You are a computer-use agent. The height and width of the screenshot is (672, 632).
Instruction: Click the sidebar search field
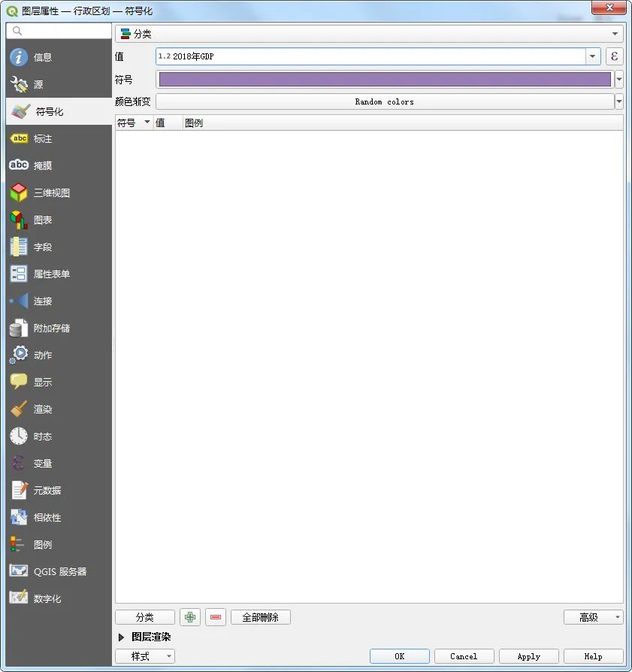tap(59, 31)
